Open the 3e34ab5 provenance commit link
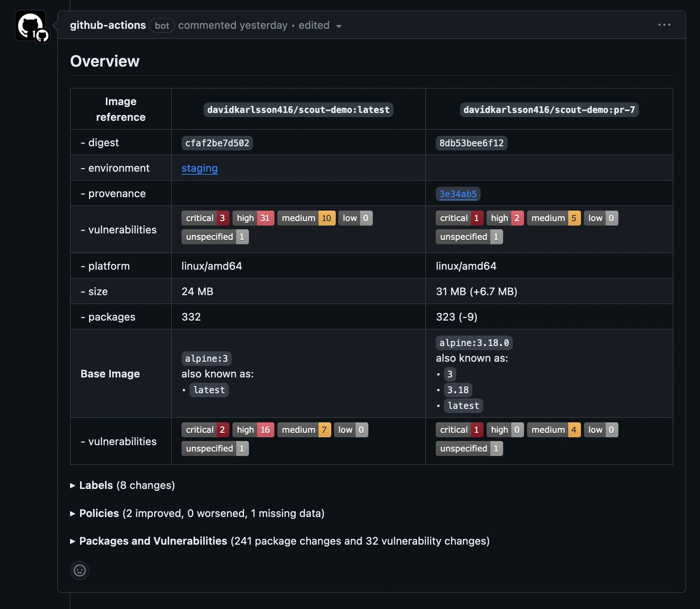The width and height of the screenshot is (700, 609). click(x=458, y=194)
